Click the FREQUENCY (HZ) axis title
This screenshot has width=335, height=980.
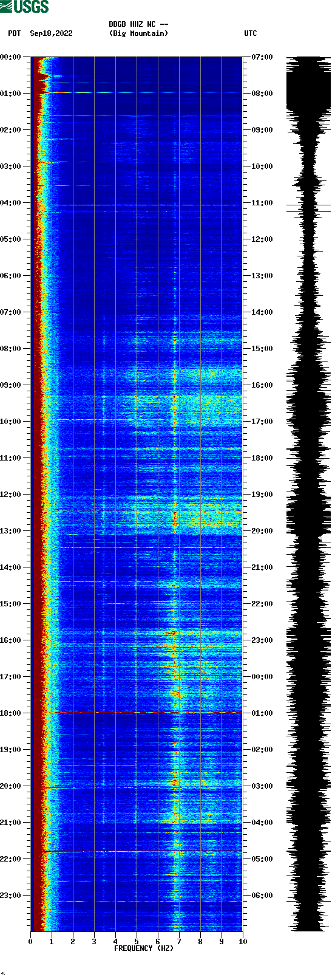(x=144, y=948)
